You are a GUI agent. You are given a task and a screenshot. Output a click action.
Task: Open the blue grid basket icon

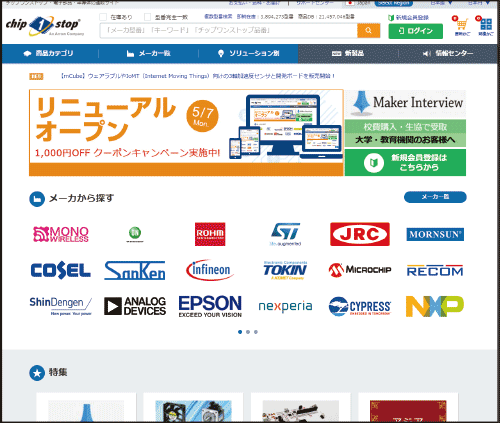point(486,25)
